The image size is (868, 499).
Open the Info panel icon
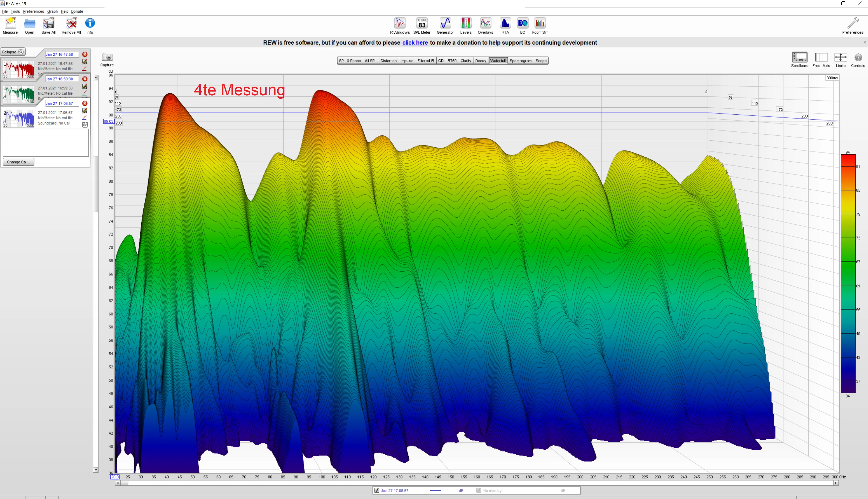pyautogui.click(x=90, y=26)
